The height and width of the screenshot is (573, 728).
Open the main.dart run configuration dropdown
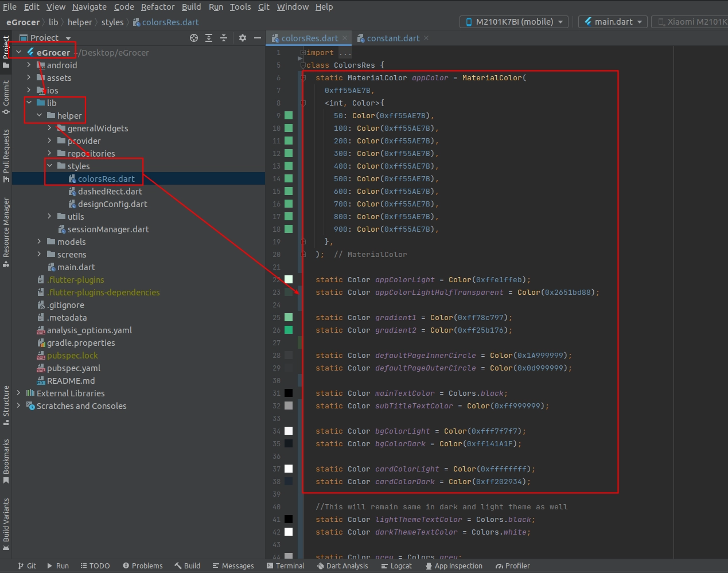coord(613,22)
